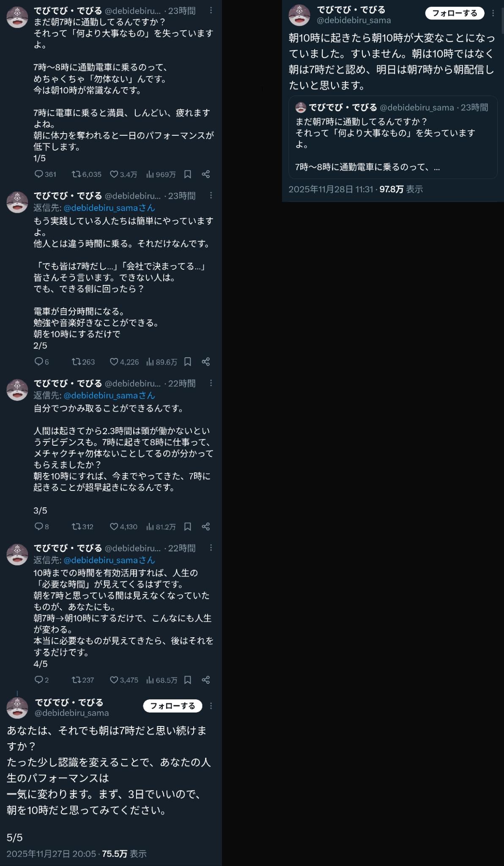Click the フォローする button in the right tweet panel
504x866 pixels.
455,13
